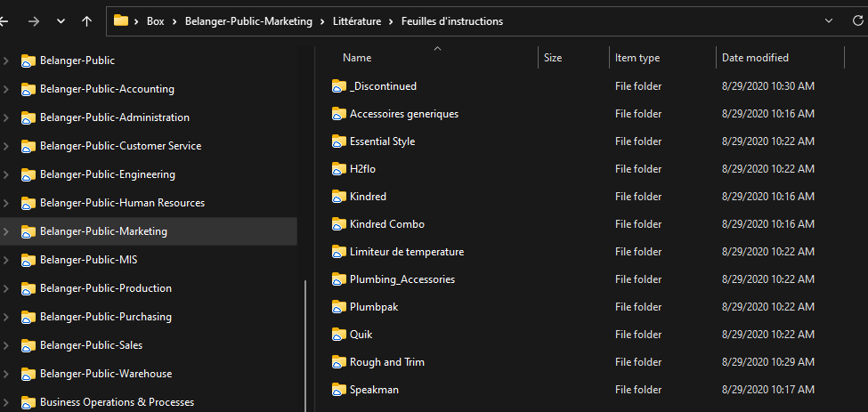Click File folder type in H2flo row
868x412 pixels.
[x=638, y=169]
